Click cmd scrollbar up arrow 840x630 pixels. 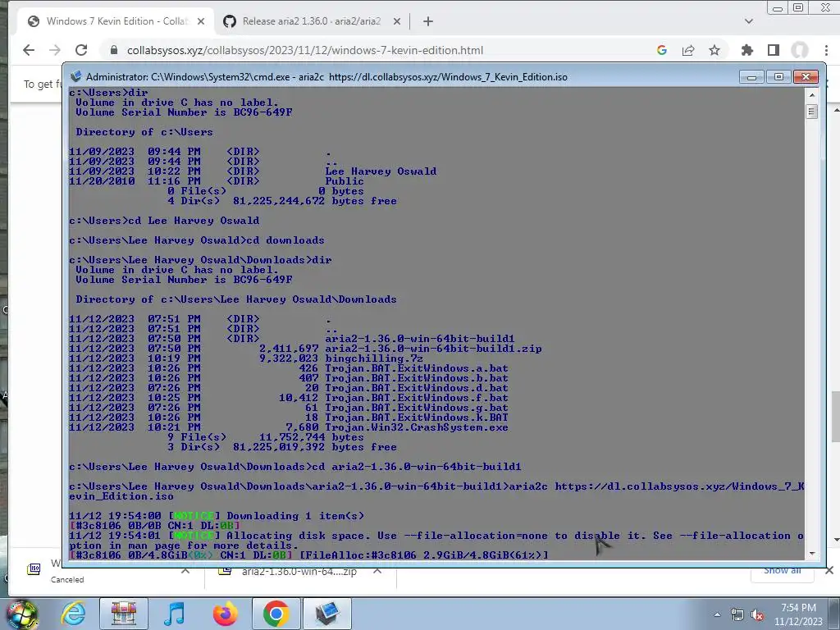tap(811, 95)
